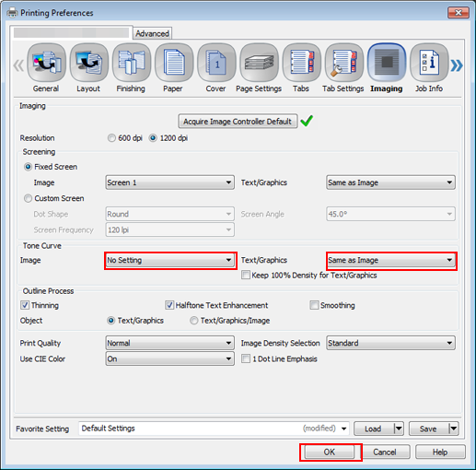Image resolution: width=476 pixels, height=470 pixels.
Task: Expand the Save button arrow
Action: pos(454,429)
